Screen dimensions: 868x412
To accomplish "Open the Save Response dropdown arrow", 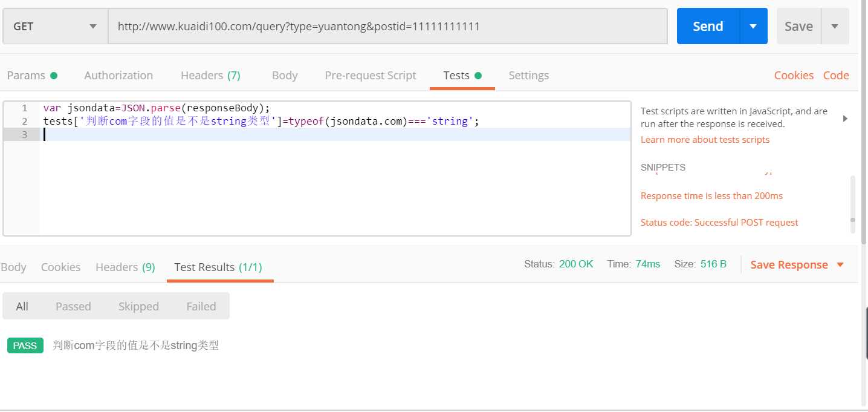I will coord(840,265).
